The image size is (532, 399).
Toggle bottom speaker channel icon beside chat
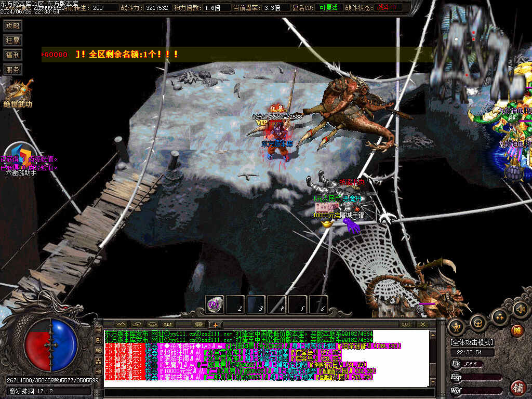98,371
